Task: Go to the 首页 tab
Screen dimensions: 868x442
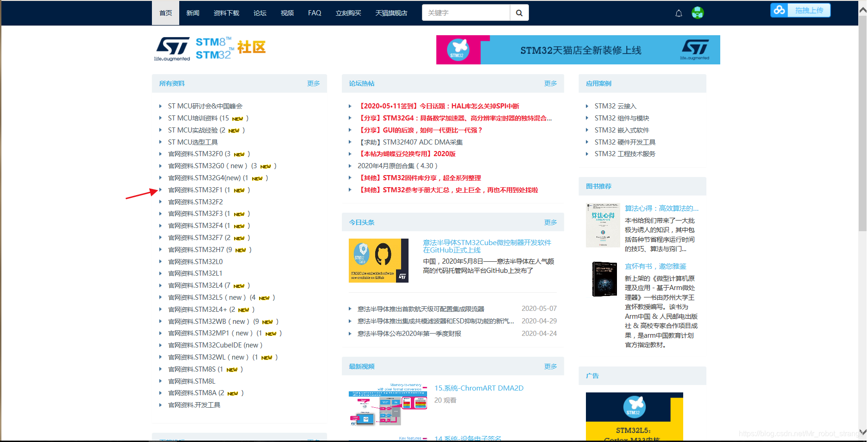Action: [x=166, y=13]
